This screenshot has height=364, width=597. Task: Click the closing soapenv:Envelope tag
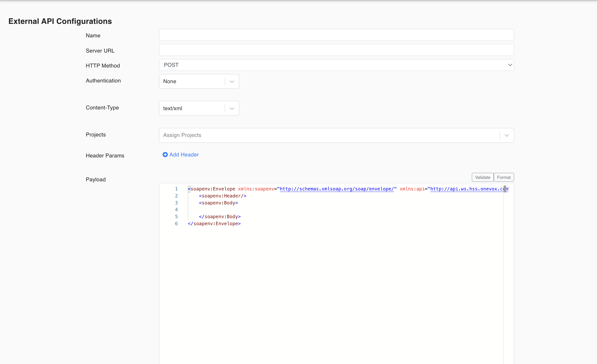214,224
